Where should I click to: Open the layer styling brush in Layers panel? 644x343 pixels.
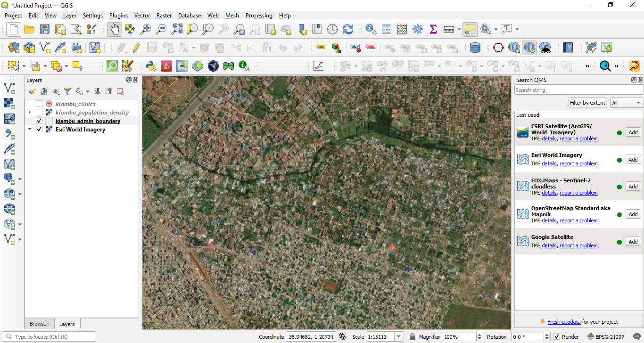(x=32, y=91)
